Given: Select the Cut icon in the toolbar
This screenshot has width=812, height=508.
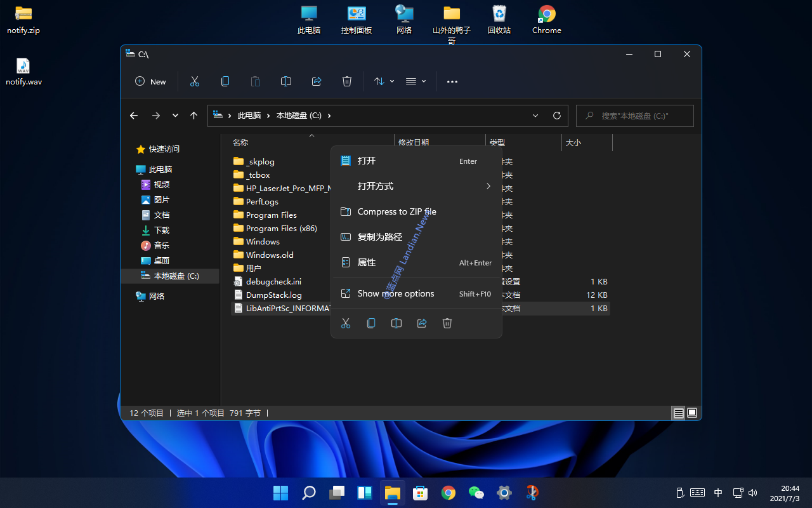Looking at the screenshot, I should pos(194,81).
